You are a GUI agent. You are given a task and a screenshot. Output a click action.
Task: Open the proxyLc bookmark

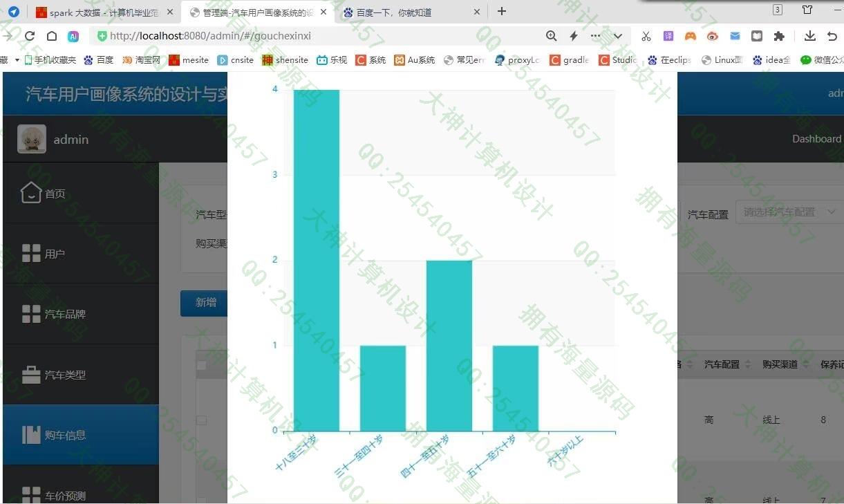point(517,60)
